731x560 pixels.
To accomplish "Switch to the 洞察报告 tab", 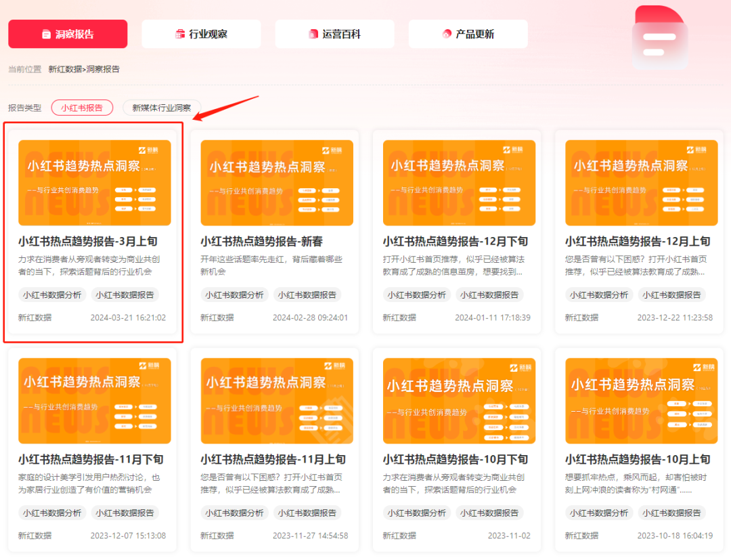I will point(68,34).
